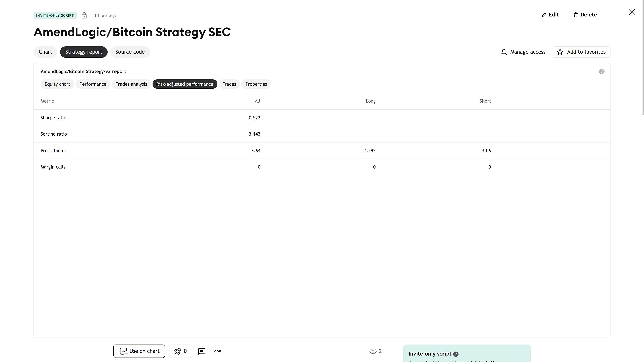Click the boost count 0
Image resolution: width=644 pixels, height=362 pixels.
pyautogui.click(x=185, y=351)
